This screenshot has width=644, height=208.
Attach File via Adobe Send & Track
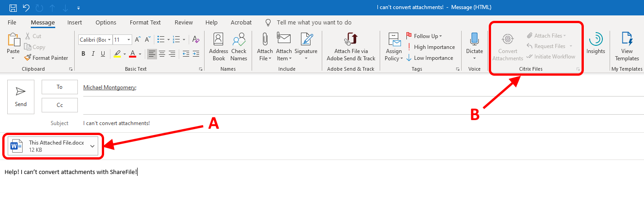tap(351, 47)
